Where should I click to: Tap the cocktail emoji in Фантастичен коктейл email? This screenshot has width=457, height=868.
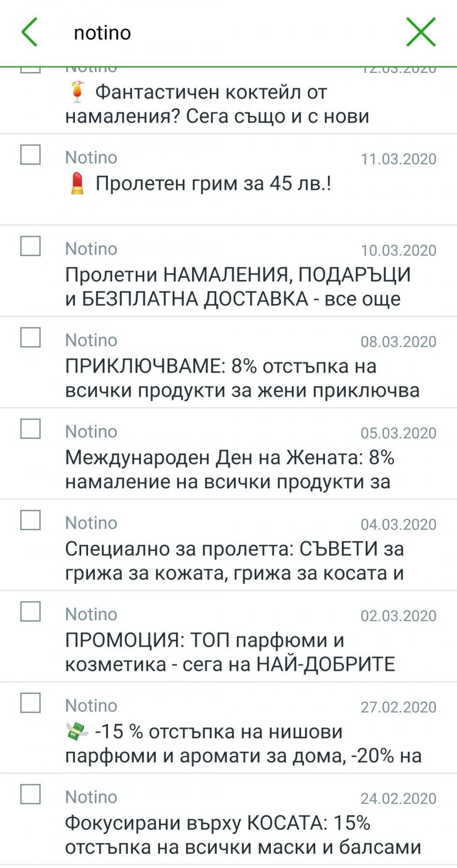[x=77, y=92]
